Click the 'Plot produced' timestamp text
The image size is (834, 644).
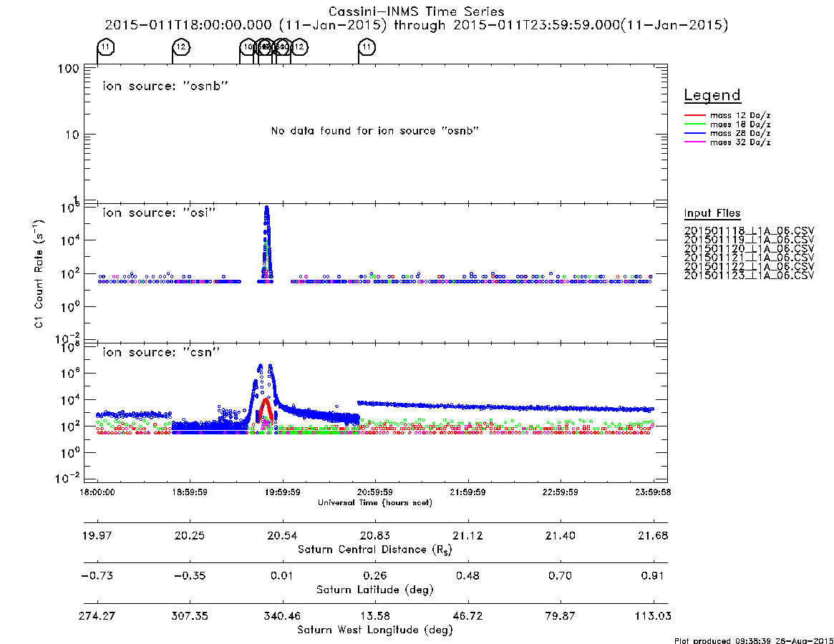click(x=754, y=640)
